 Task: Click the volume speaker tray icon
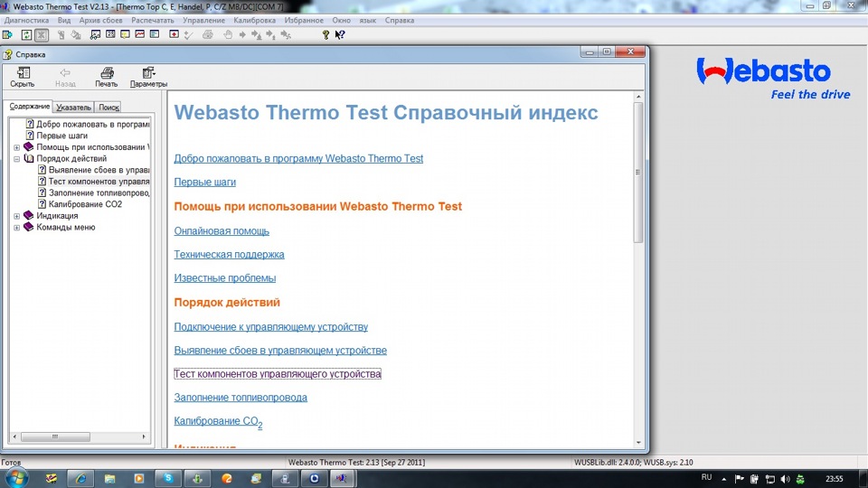(x=785, y=479)
